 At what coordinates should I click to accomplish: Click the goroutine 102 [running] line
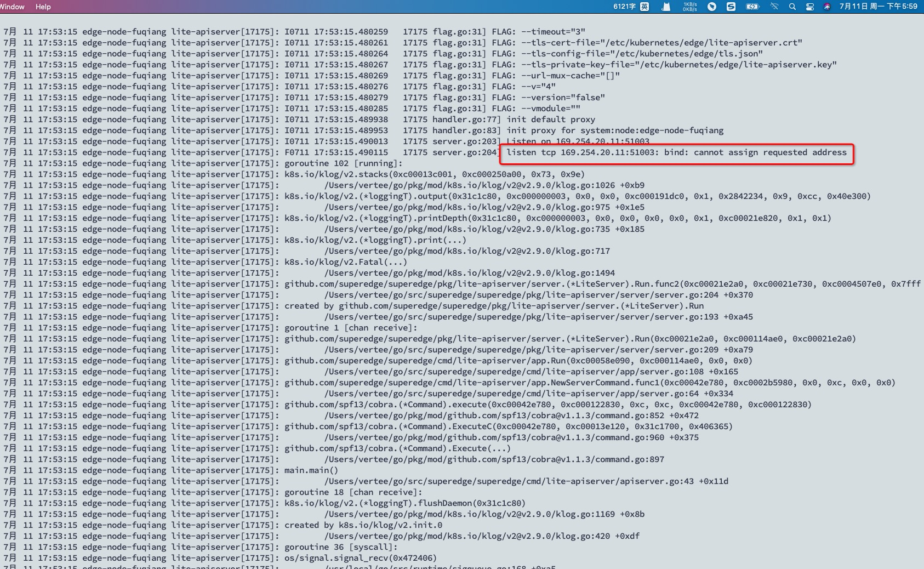pyautogui.click(x=344, y=163)
